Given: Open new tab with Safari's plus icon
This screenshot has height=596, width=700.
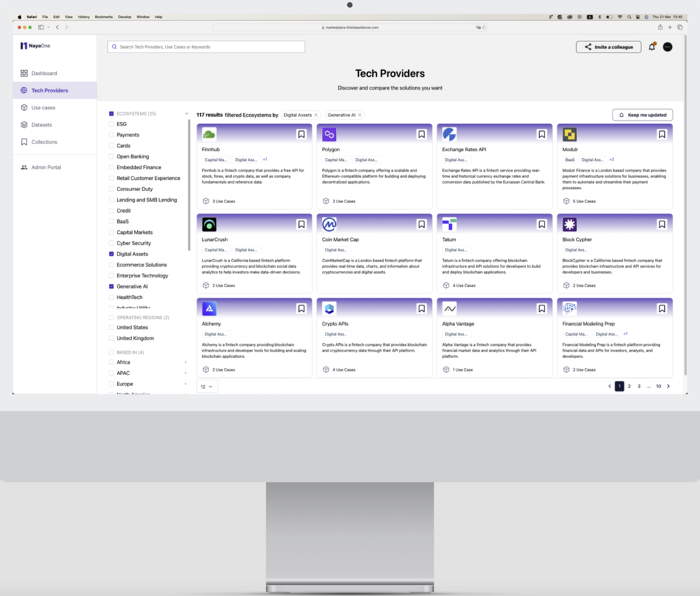Looking at the screenshot, I should tap(670, 27).
